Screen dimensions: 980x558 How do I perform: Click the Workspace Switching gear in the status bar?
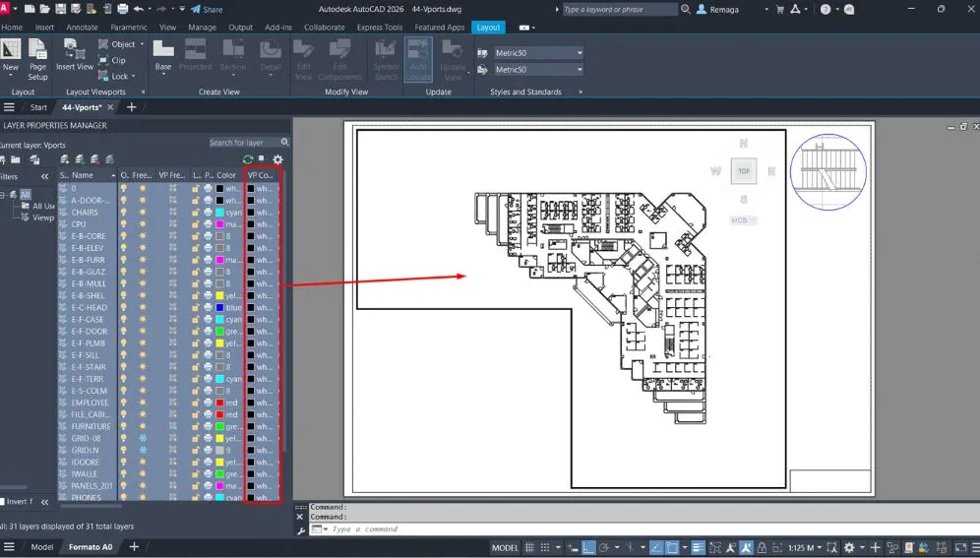click(849, 547)
